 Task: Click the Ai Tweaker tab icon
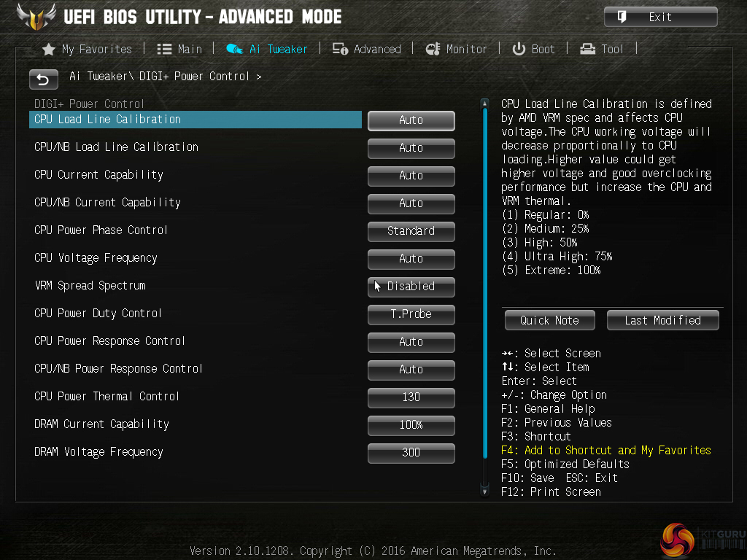tap(234, 49)
